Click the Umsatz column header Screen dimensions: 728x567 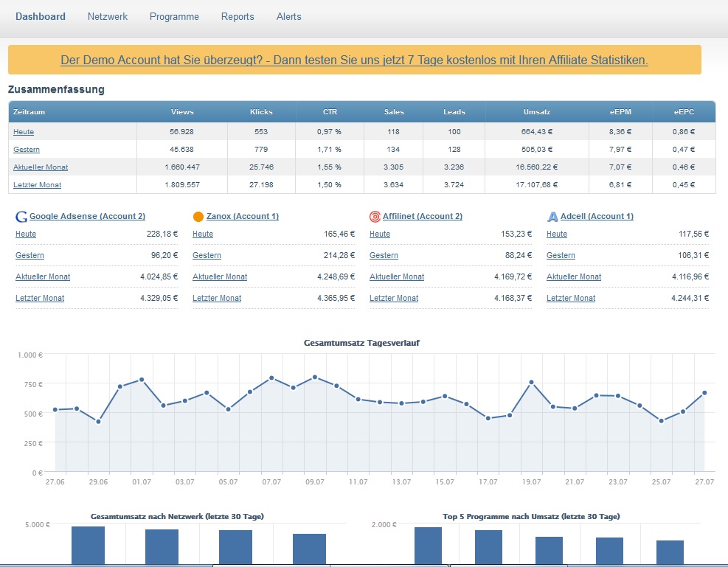click(x=537, y=112)
